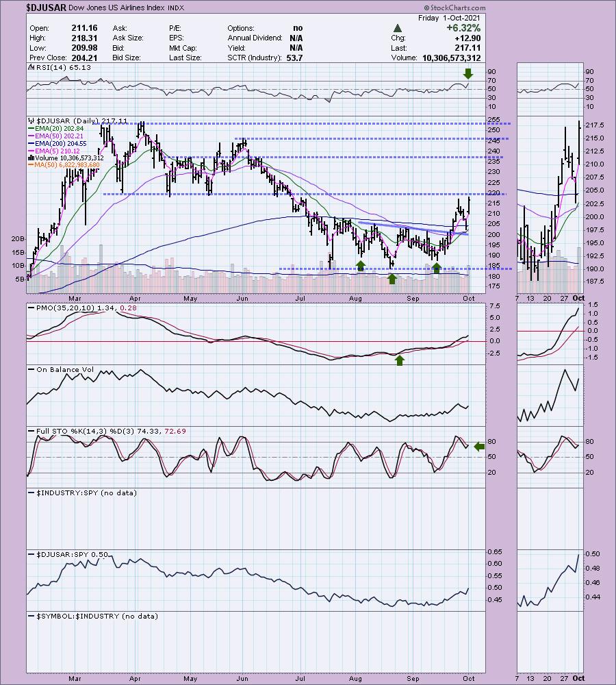Click the header Volume value 10,306,573,312
Screen dimensions: 616x685
[x=452, y=58]
